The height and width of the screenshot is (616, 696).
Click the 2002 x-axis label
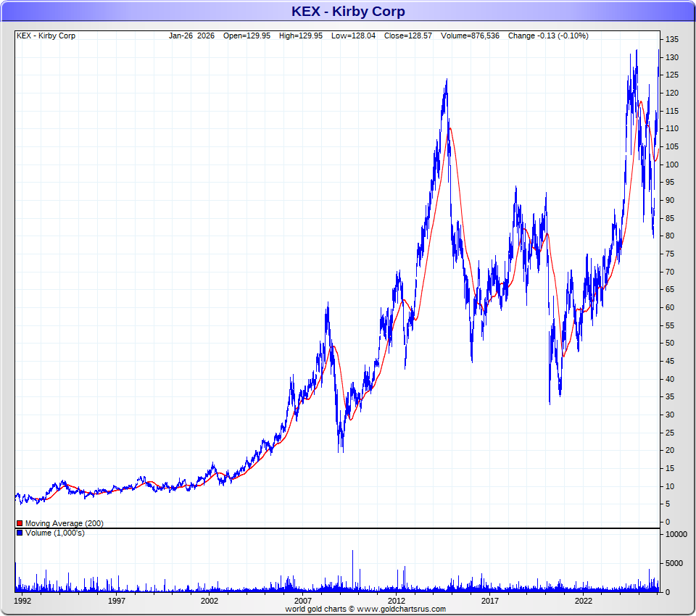coord(210,601)
